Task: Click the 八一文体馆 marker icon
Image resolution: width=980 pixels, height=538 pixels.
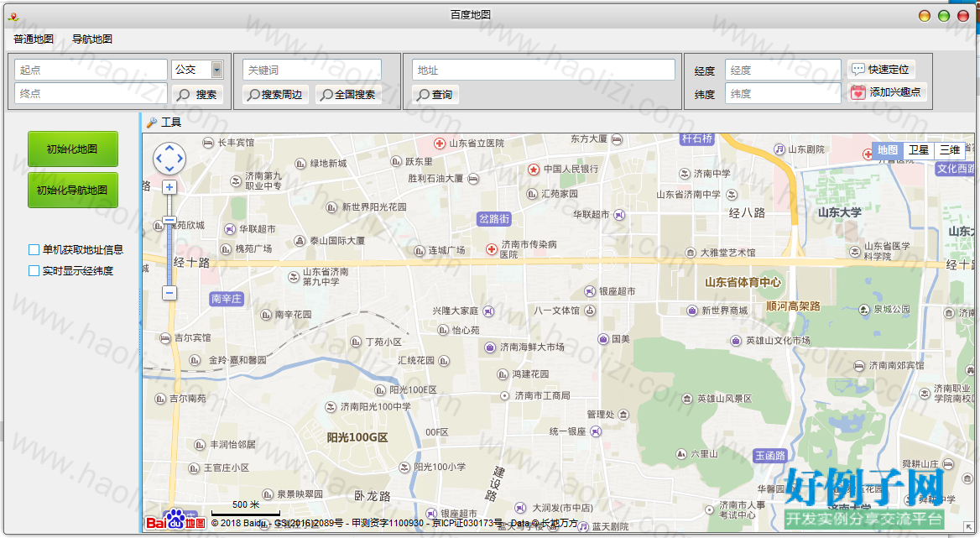Action: (x=590, y=311)
